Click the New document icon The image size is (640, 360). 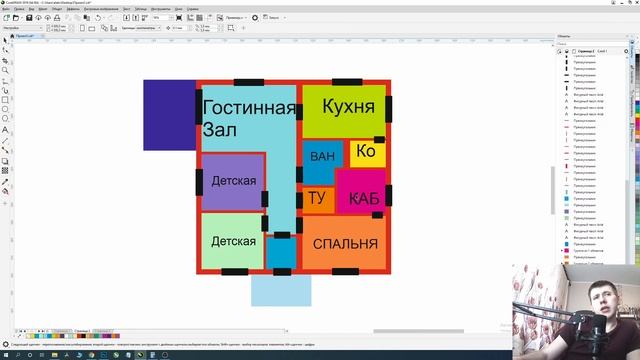(x=6, y=18)
